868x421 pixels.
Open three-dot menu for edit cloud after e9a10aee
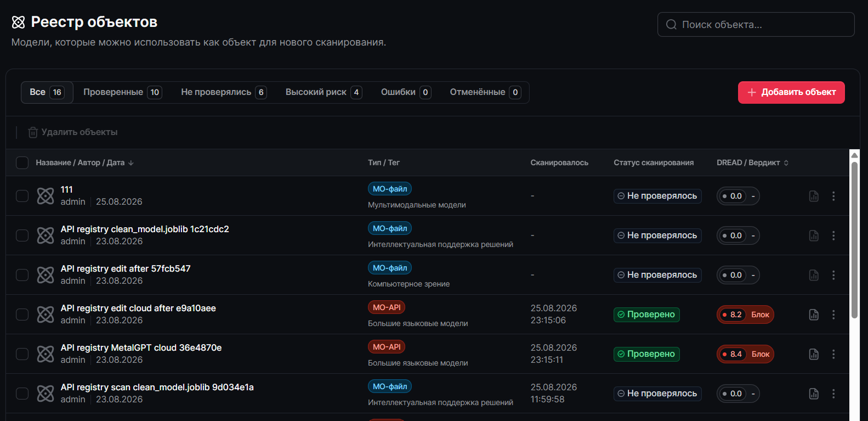click(833, 315)
